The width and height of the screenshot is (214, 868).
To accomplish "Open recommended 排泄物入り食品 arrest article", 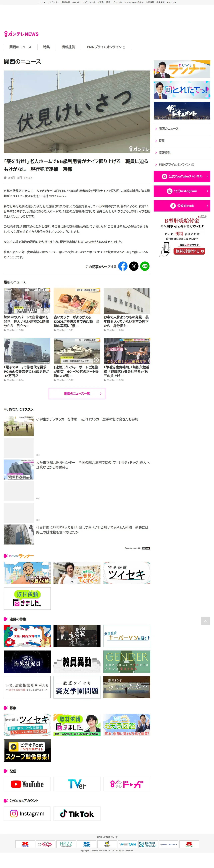I will pos(77,534).
